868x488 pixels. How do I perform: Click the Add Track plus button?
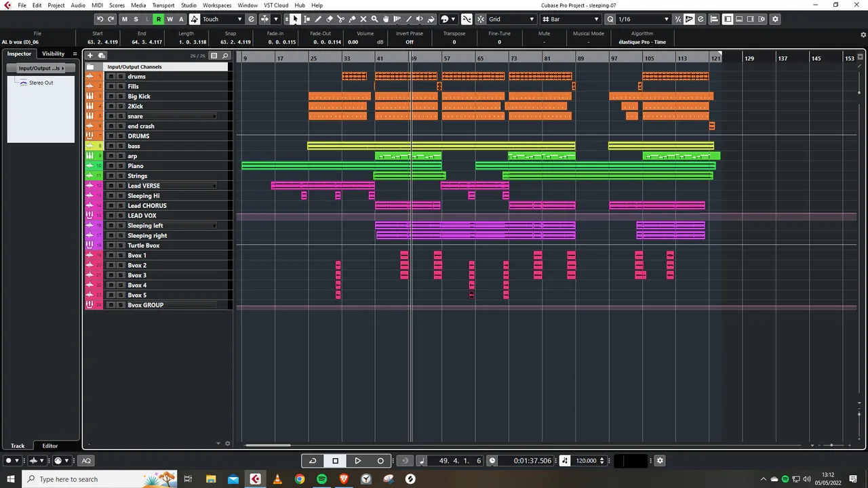pyautogui.click(x=90, y=56)
